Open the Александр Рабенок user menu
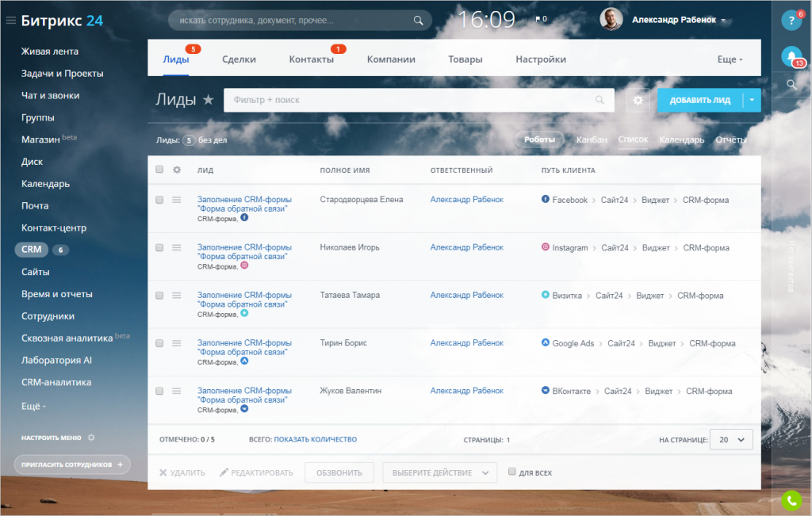Screen dimensions: 812x516 pos(679,20)
